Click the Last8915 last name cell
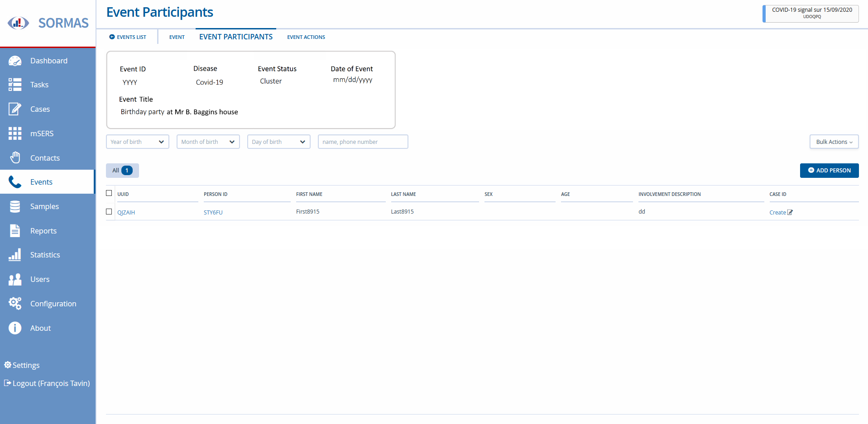This screenshot has width=868, height=424. tap(403, 211)
